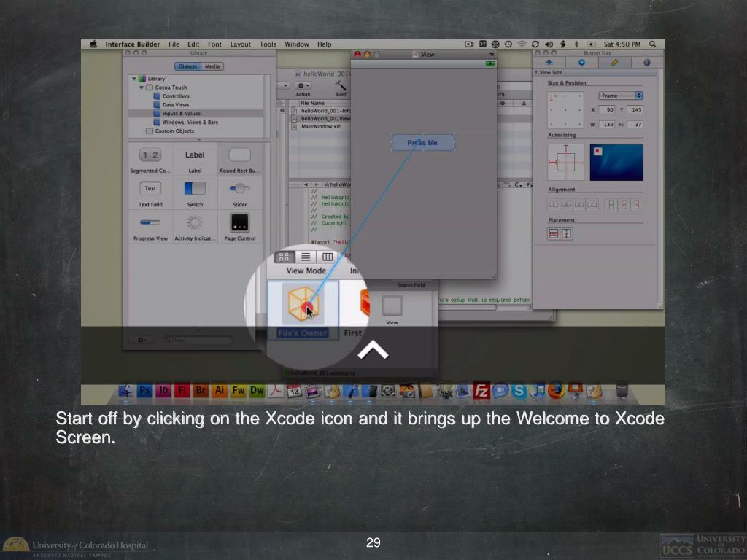Collapse the View Size section triangle
The height and width of the screenshot is (560, 747).
coord(536,72)
